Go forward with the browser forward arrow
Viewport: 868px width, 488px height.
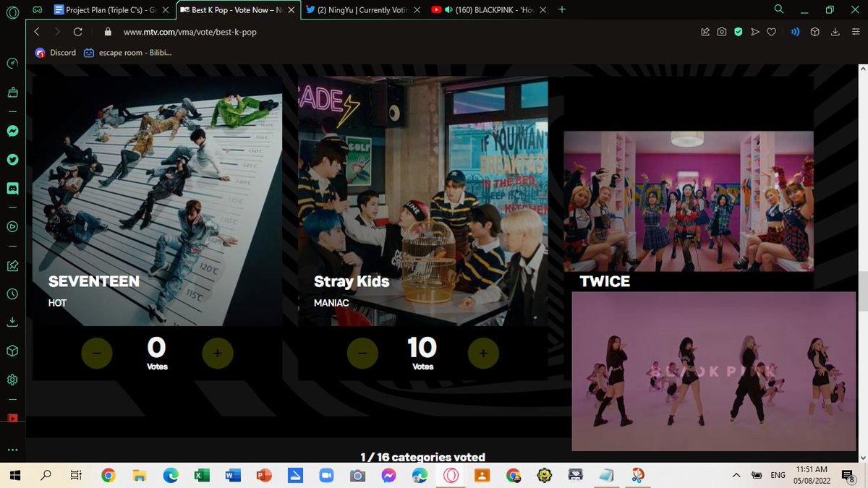pos(57,32)
